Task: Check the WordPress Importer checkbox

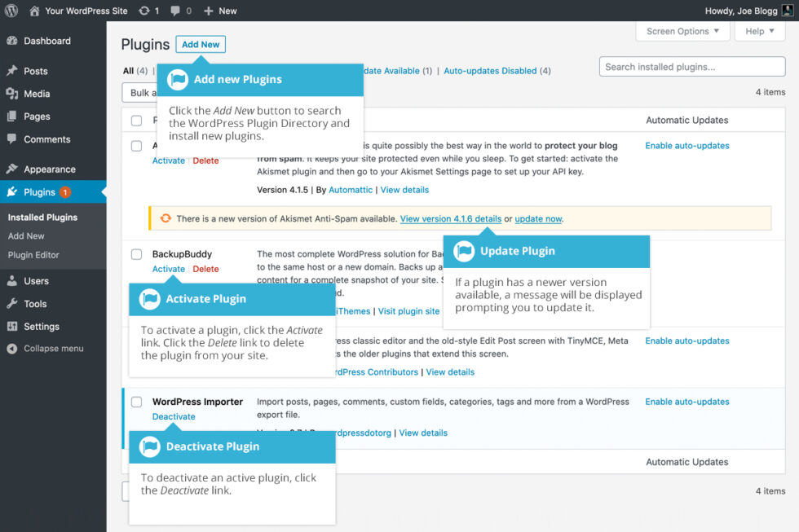Action: (137, 402)
